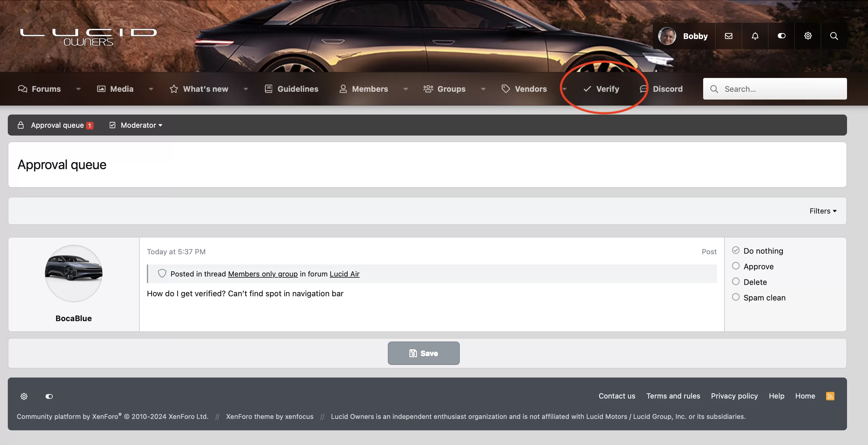The width and height of the screenshot is (868, 445).
Task: Open the Discord nav item
Action: 661,89
